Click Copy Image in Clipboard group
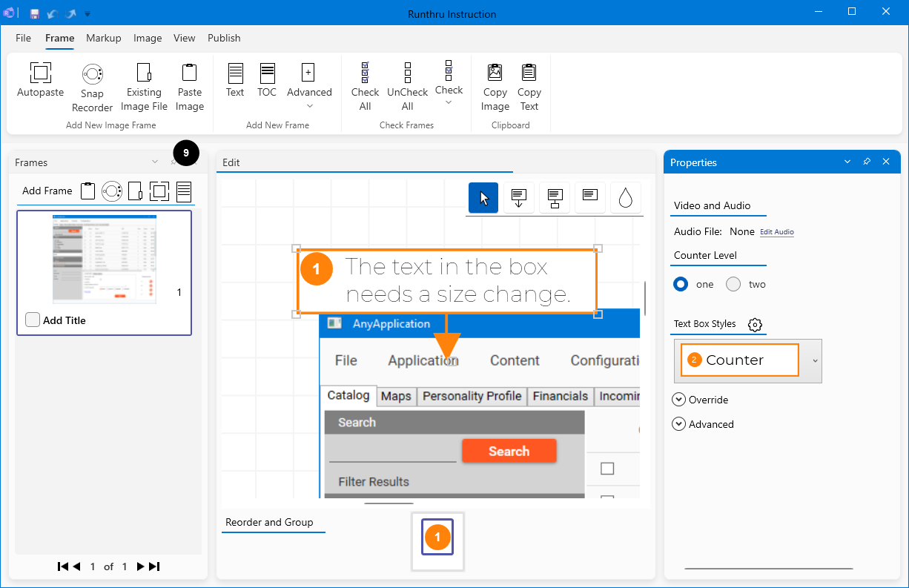Viewport: 909px width, 588px height. click(x=495, y=73)
